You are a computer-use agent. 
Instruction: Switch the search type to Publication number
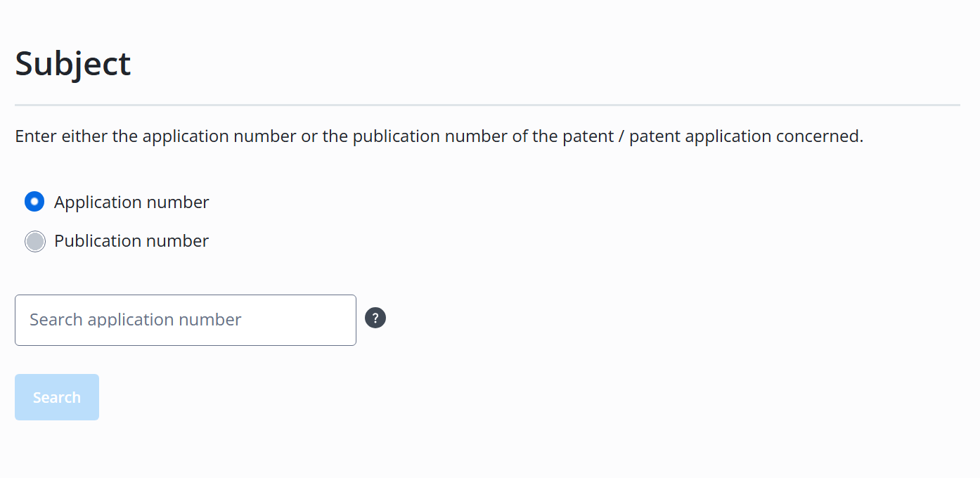pyautogui.click(x=34, y=241)
